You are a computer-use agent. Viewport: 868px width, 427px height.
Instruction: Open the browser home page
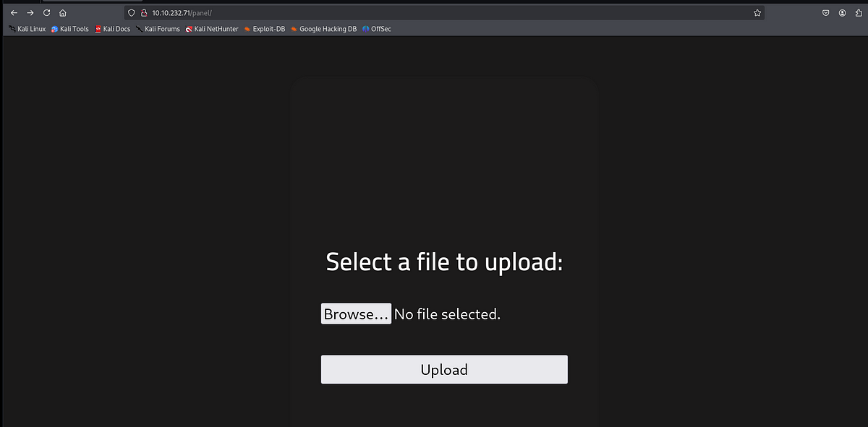[63, 13]
